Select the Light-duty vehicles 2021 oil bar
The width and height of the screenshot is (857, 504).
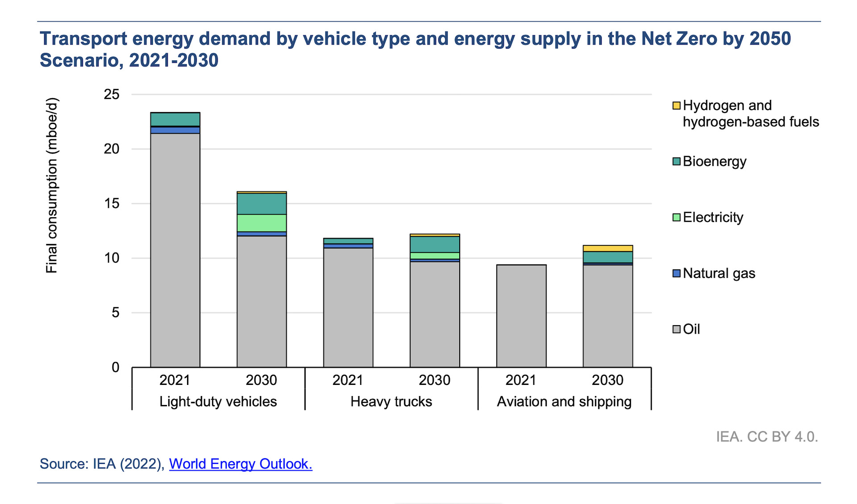(175, 250)
